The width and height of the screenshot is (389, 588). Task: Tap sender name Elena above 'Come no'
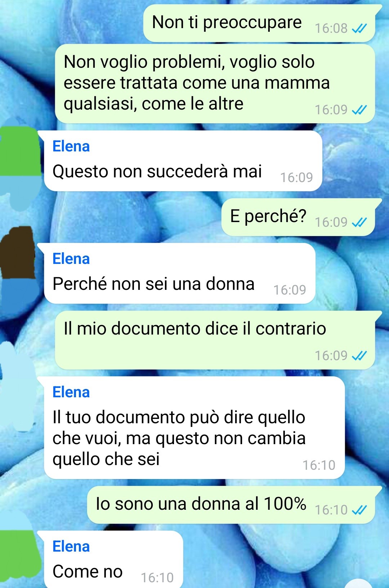71,547
